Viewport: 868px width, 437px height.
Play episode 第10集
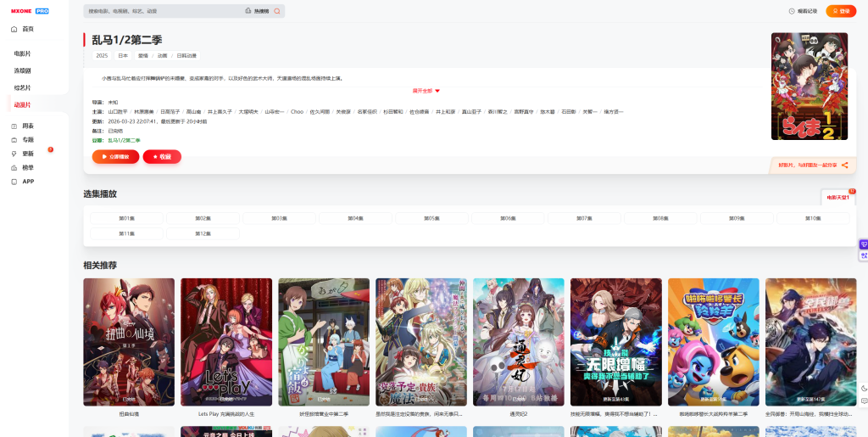(x=813, y=219)
